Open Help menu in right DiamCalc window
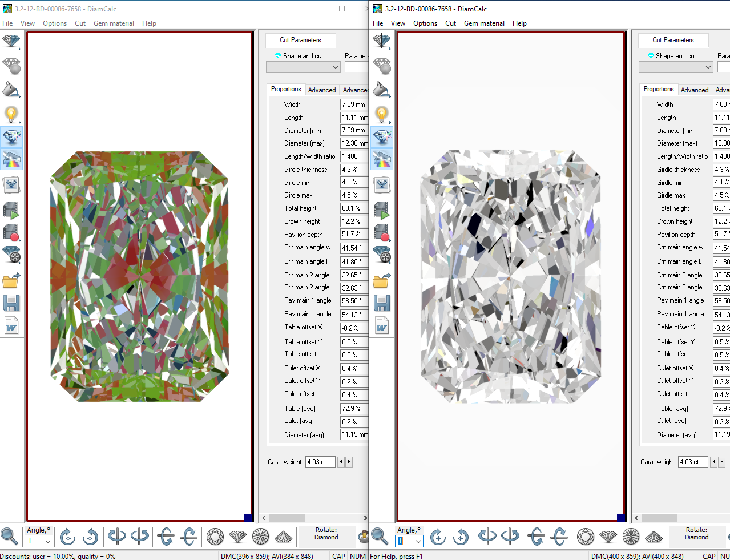This screenshot has height=560, width=730. click(x=519, y=23)
